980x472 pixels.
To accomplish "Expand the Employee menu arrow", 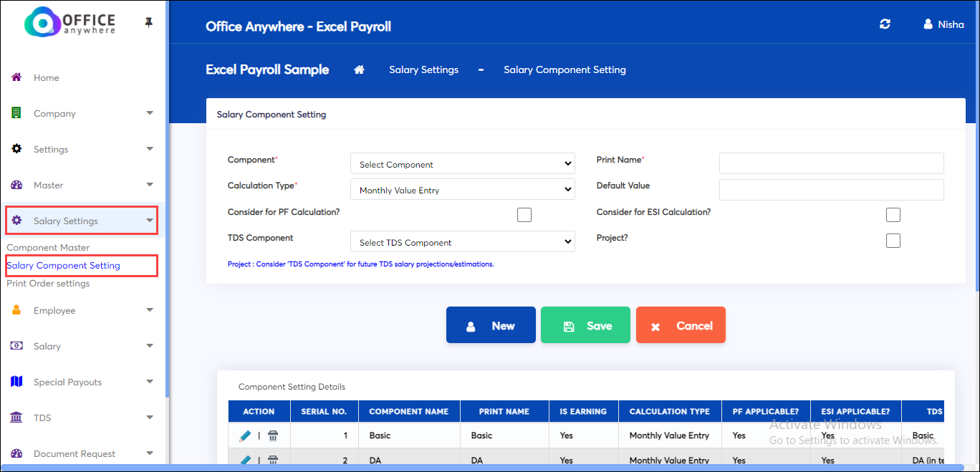I will [150, 310].
